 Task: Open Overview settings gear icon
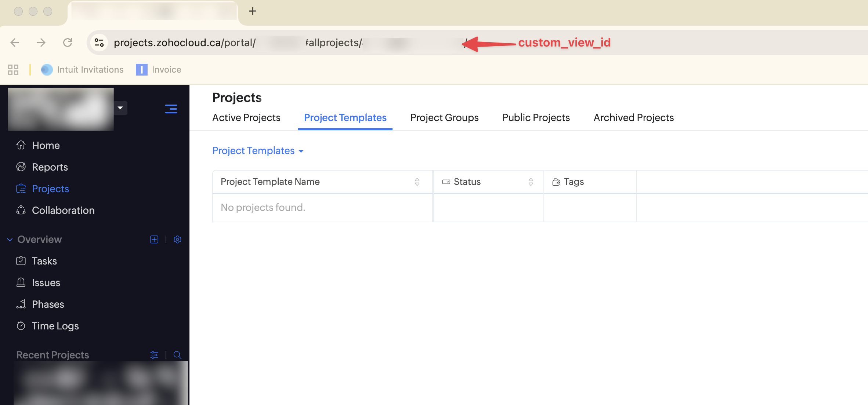(177, 240)
